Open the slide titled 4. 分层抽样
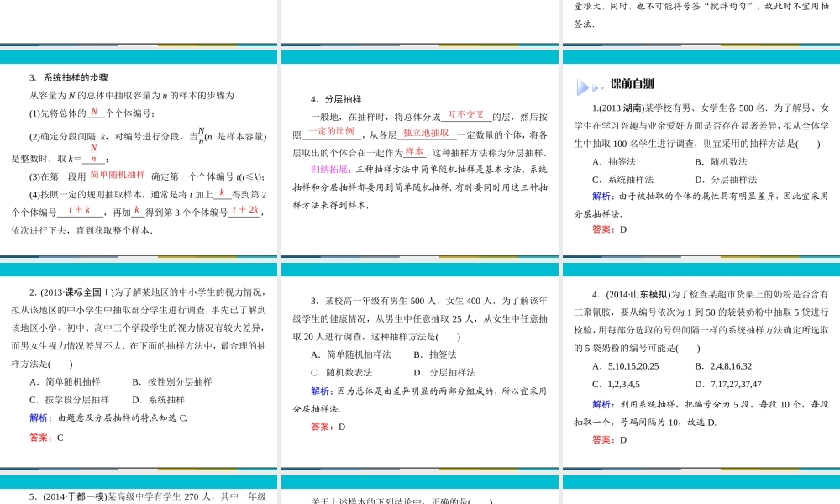The image size is (840, 504). click(x=419, y=153)
